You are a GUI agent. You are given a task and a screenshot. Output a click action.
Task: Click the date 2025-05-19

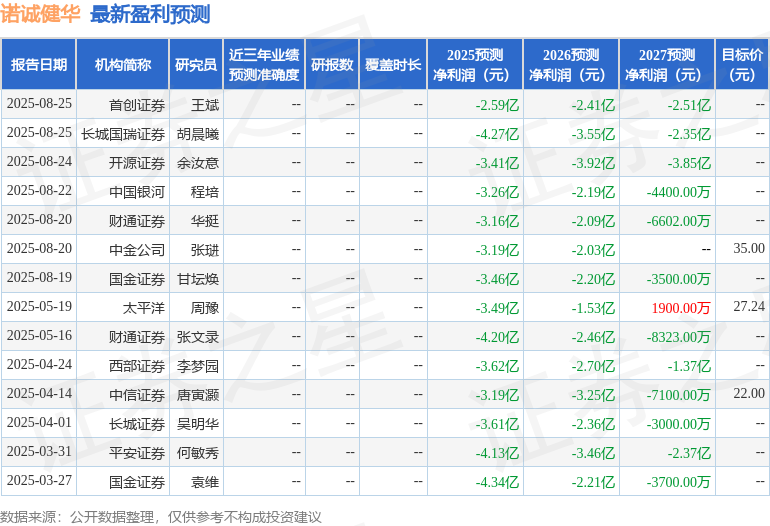[39, 306]
